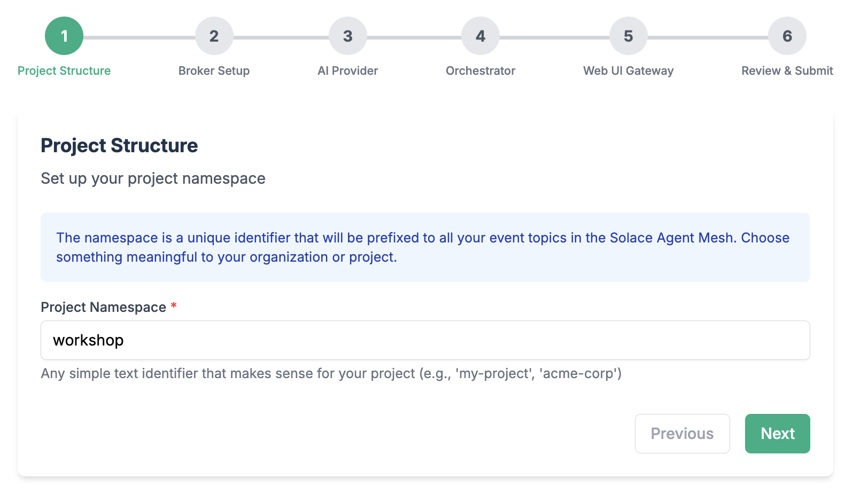Select the 'Orchestrator' step label
Viewport: 868px width, 502px height.
(x=480, y=70)
